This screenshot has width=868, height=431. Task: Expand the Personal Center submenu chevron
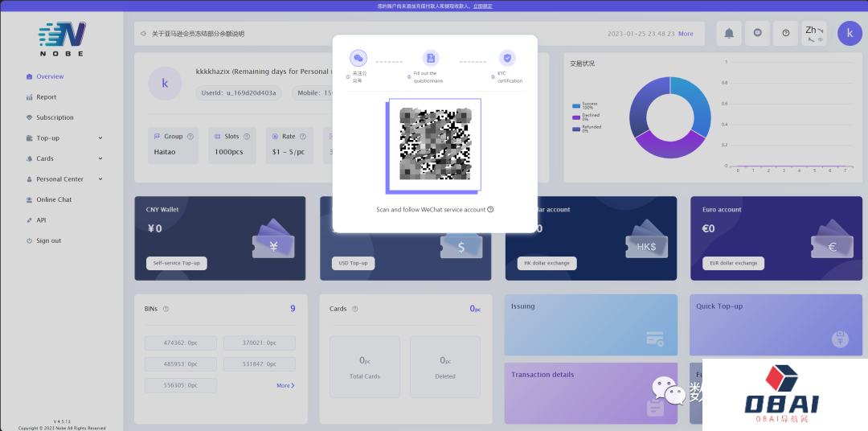[x=100, y=179]
